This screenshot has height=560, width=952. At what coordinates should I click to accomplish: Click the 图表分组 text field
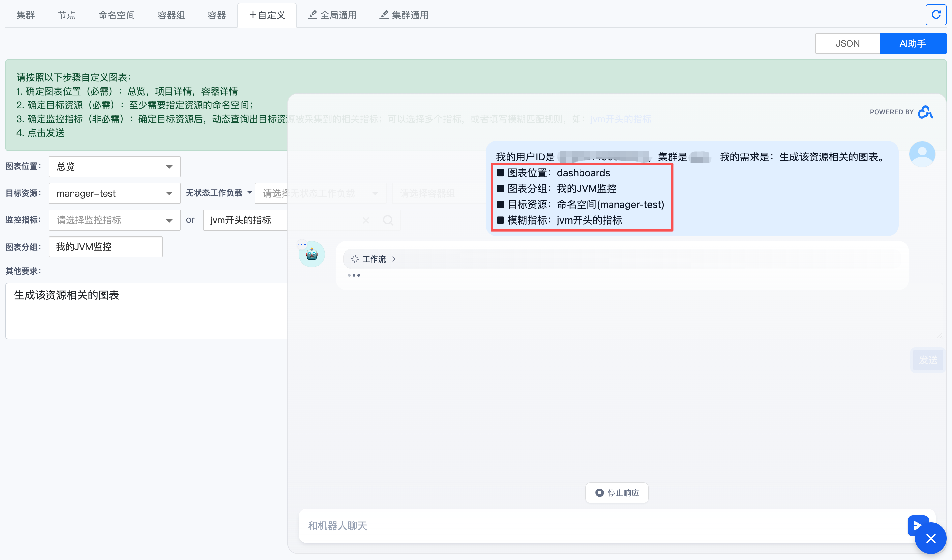pos(105,247)
